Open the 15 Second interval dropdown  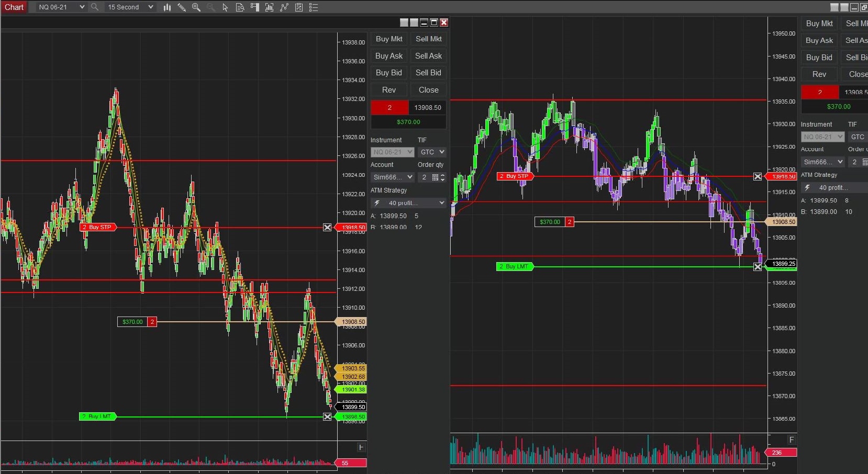(129, 7)
